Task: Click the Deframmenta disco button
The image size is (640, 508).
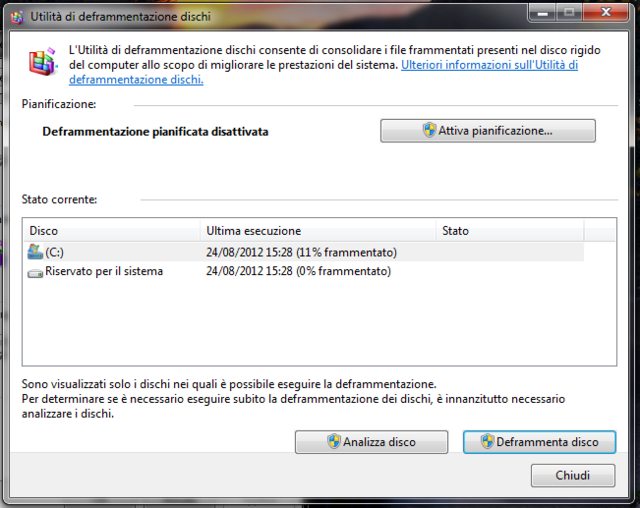Action: [539, 442]
